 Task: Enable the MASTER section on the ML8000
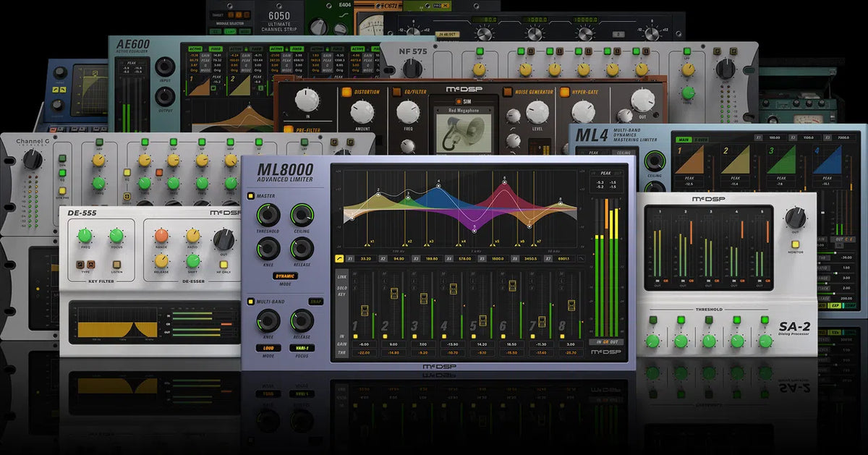250,195
